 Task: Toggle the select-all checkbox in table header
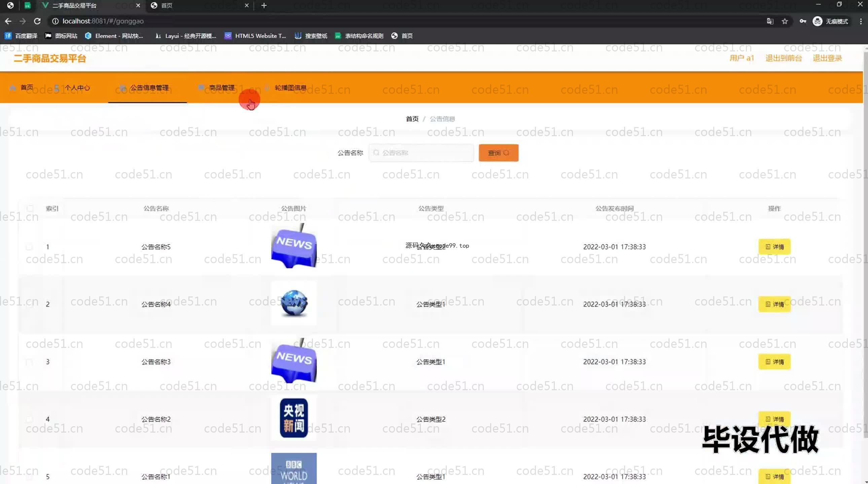30,208
